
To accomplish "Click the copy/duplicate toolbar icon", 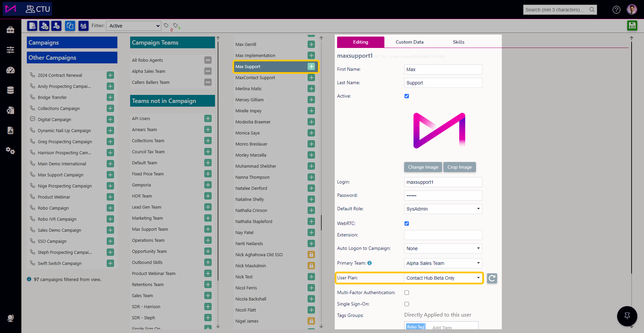I will [x=70, y=26].
